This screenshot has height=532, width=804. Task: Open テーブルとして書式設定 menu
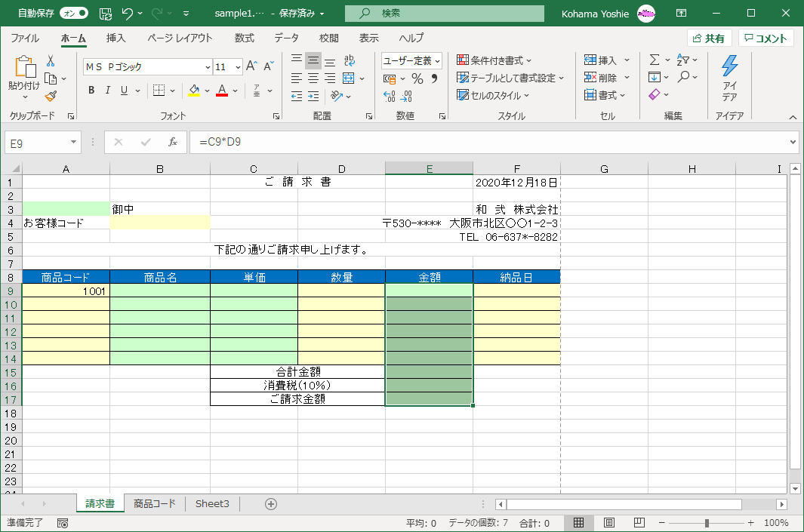510,78
